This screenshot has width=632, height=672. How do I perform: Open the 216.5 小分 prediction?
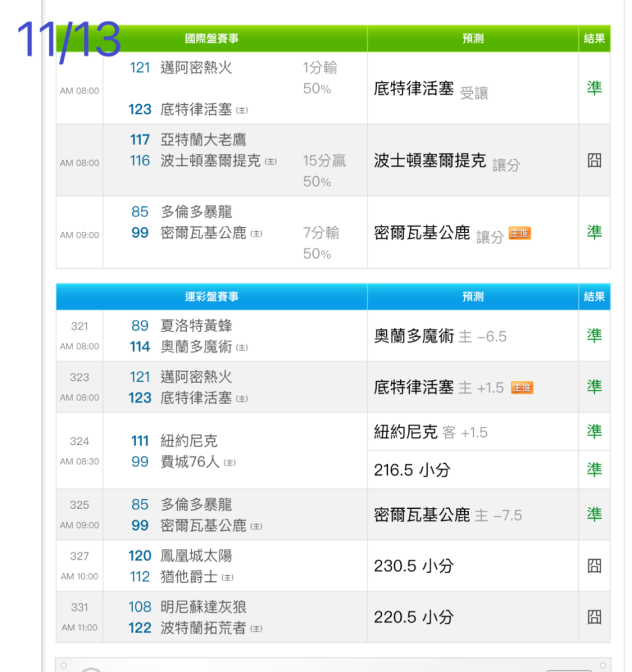(412, 470)
